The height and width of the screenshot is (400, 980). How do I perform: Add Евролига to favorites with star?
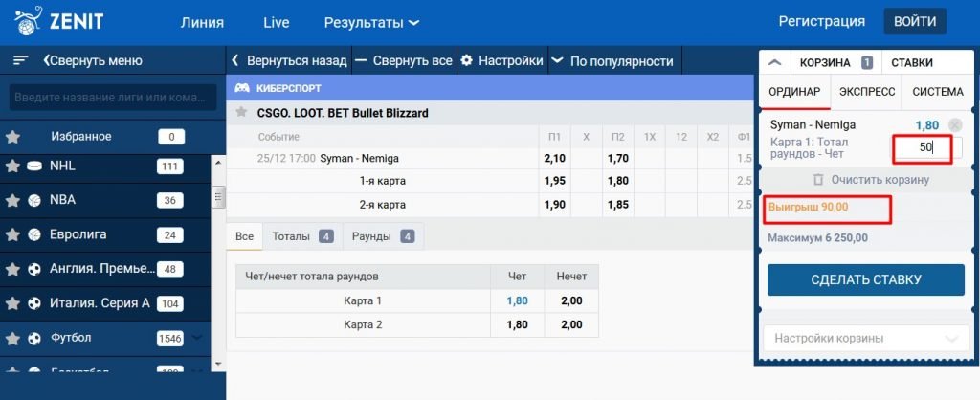coord(12,234)
